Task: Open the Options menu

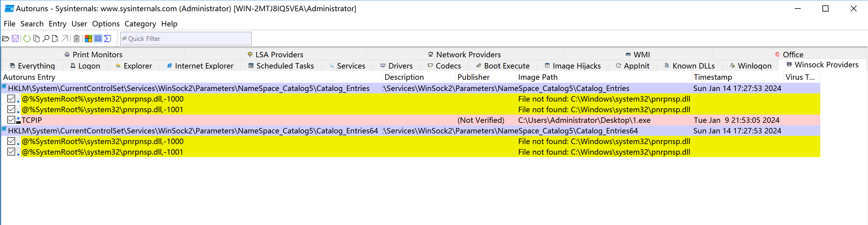Action: tap(105, 24)
